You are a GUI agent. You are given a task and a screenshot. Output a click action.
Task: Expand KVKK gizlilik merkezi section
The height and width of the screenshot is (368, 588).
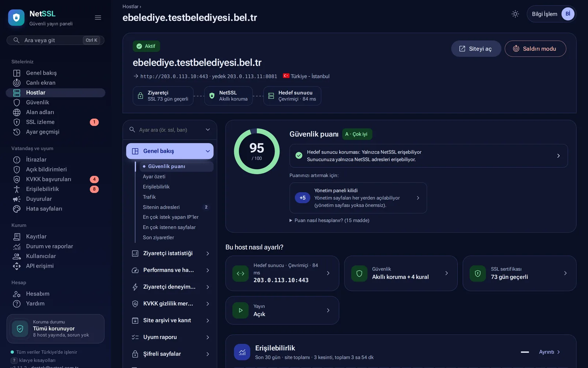[170, 304]
